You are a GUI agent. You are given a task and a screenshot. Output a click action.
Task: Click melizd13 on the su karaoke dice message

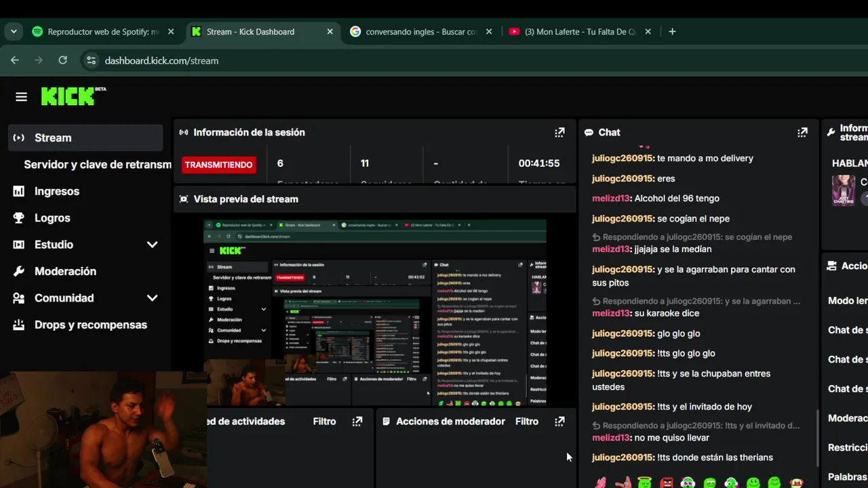(x=612, y=313)
